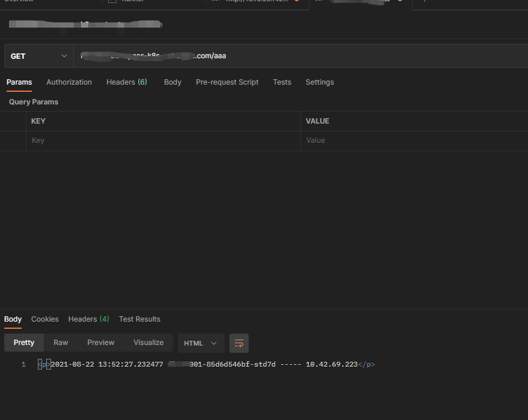Select the Visualize response view

point(148,343)
